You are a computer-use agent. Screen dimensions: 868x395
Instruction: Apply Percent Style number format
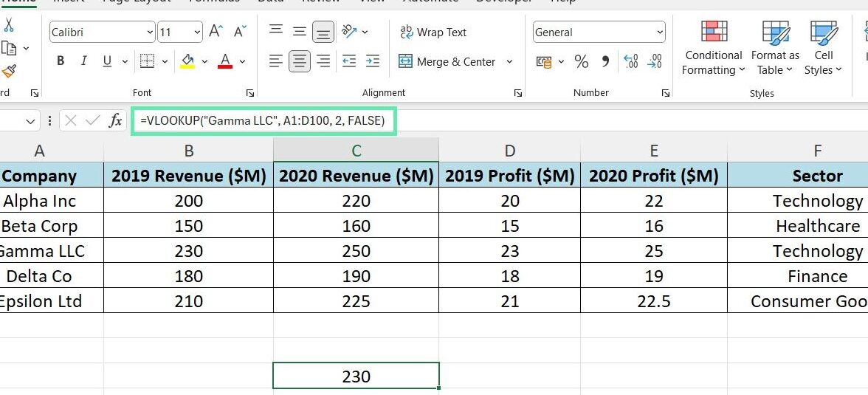tap(582, 62)
